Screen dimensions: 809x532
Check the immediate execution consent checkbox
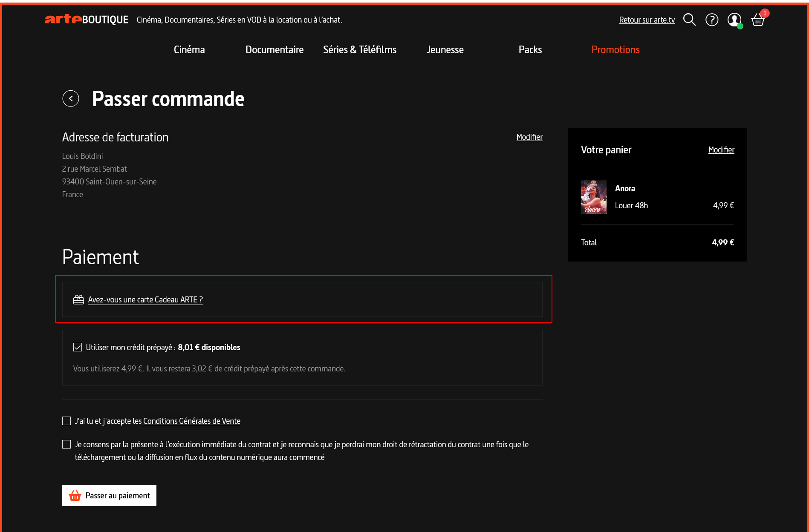click(x=66, y=444)
